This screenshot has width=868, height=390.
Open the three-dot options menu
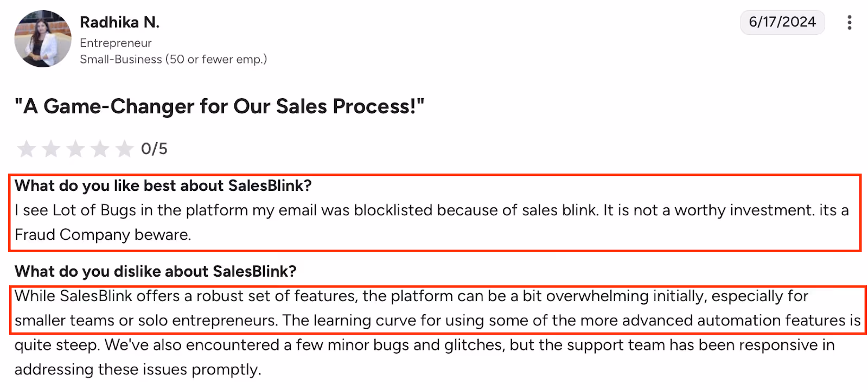850,22
